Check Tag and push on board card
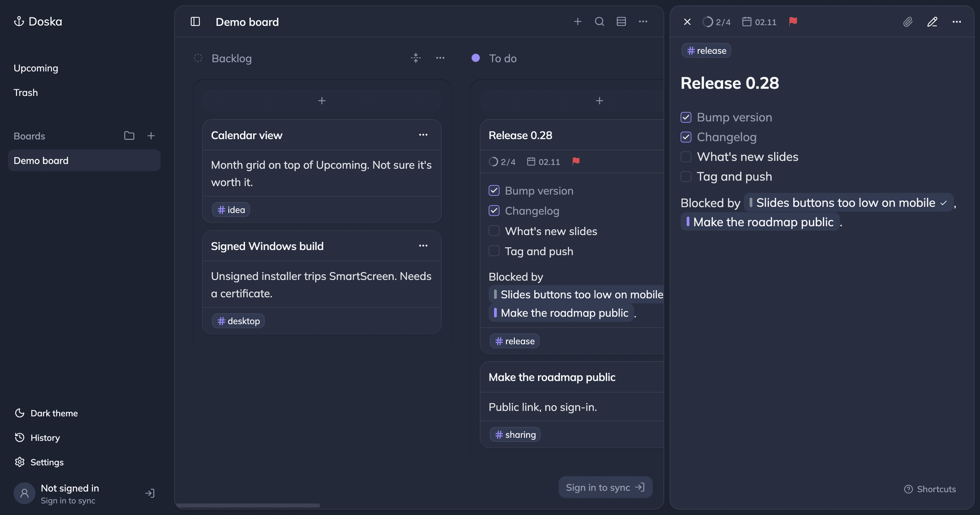 pyautogui.click(x=494, y=251)
